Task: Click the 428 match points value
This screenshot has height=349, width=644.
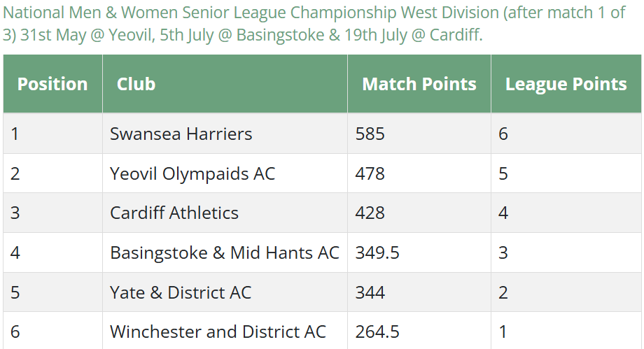Action: (x=370, y=213)
